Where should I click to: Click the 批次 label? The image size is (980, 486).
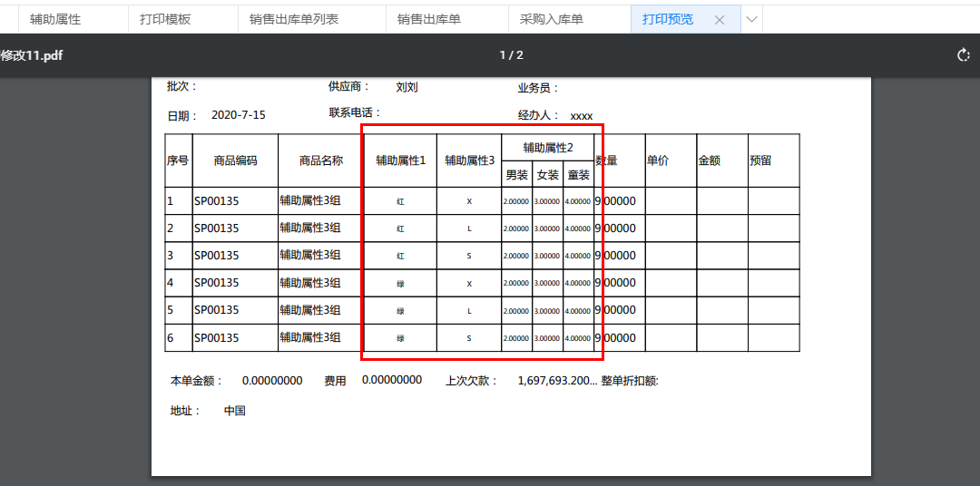click(x=181, y=87)
